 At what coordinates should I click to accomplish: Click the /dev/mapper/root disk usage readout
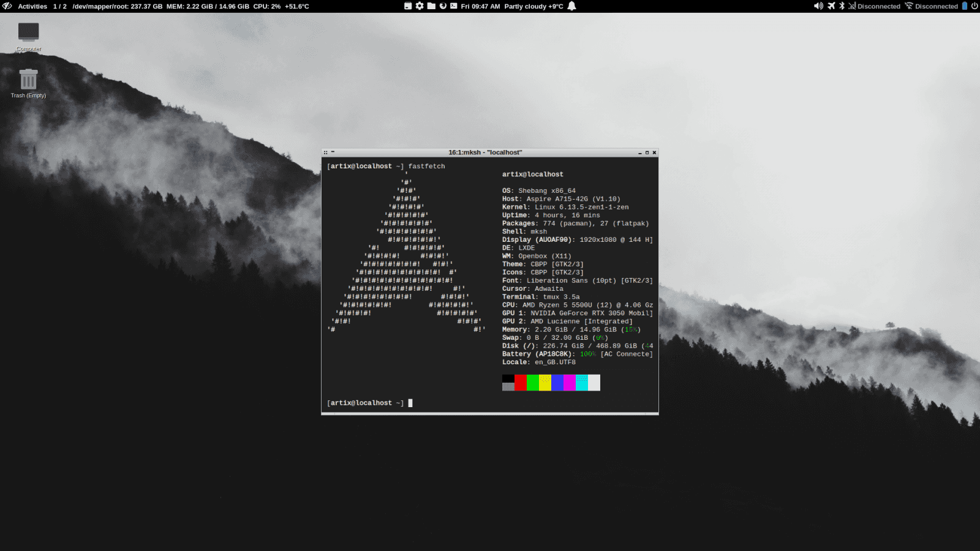[x=118, y=6]
